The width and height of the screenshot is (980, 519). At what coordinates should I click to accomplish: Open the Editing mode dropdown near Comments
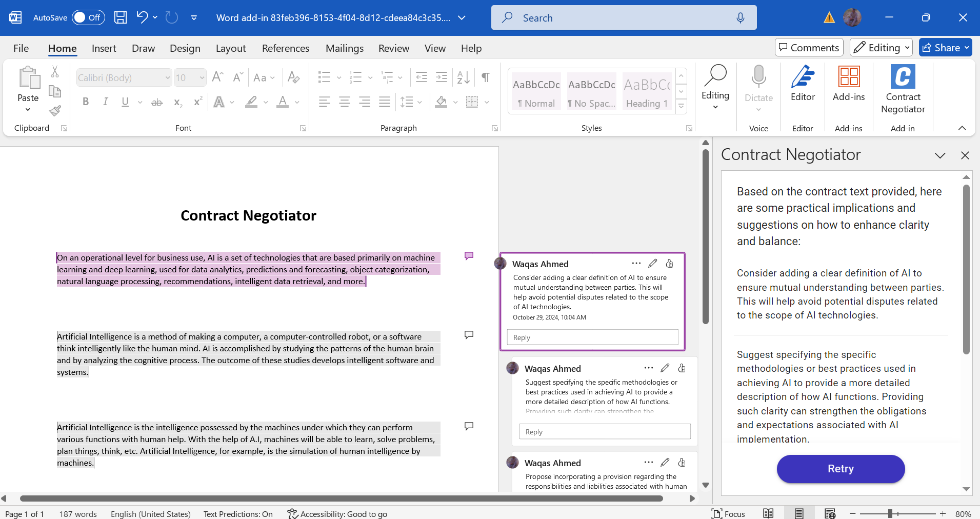[881, 48]
